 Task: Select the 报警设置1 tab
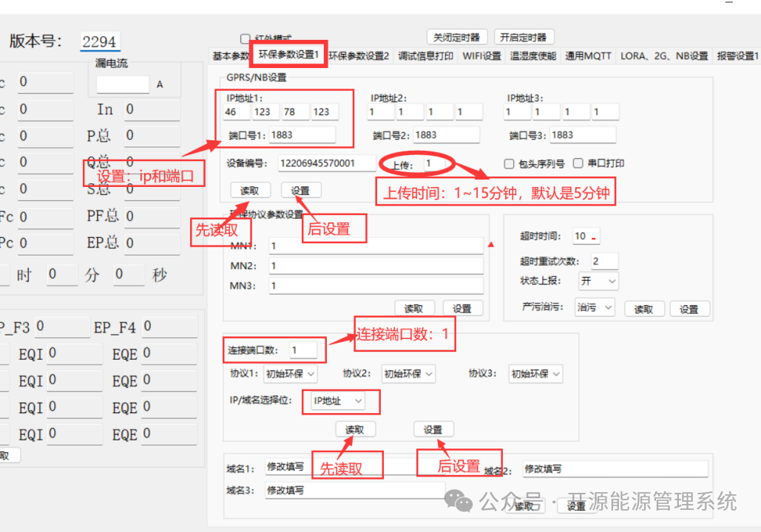pos(736,54)
